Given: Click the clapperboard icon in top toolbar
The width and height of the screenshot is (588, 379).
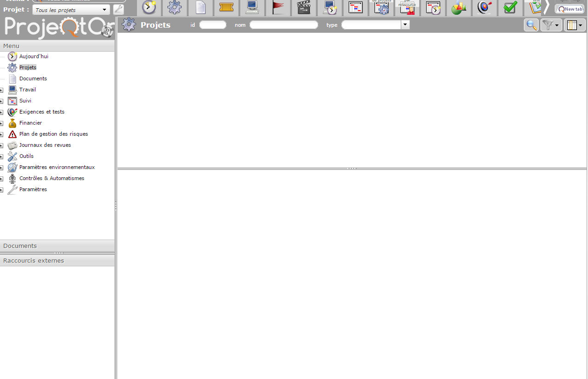Looking at the screenshot, I should click(x=304, y=7).
